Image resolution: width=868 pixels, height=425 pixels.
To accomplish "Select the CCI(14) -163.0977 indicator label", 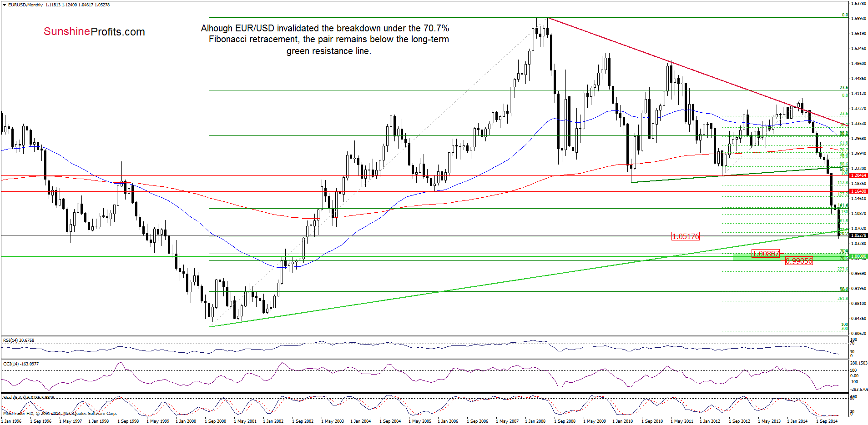I will tap(21, 364).
